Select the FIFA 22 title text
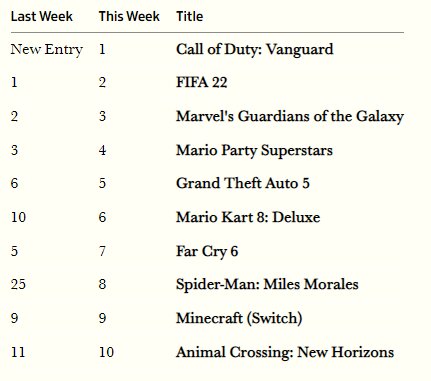Viewport: 431px width, 381px height. click(202, 82)
